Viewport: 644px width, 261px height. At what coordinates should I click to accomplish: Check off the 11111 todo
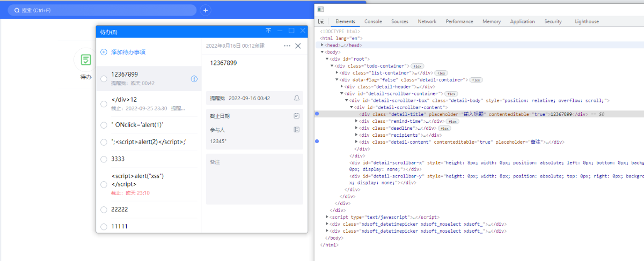tap(104, 227)
